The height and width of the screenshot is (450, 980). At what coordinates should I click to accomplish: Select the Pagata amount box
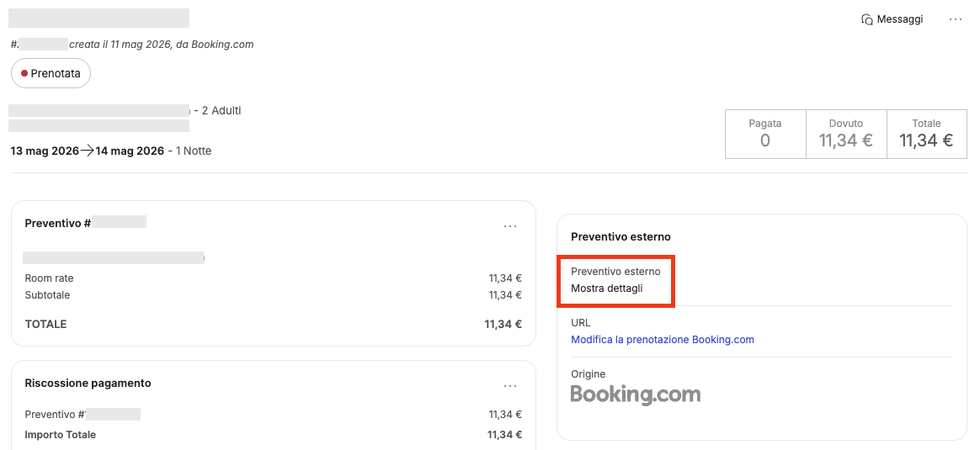point(765,135)
